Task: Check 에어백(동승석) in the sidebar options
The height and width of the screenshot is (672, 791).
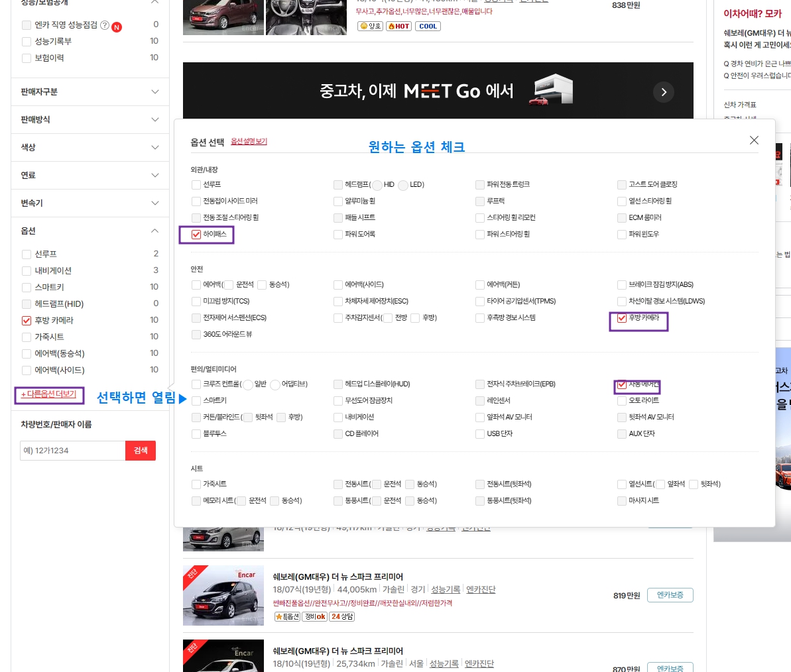Action: tap(27, 353)
